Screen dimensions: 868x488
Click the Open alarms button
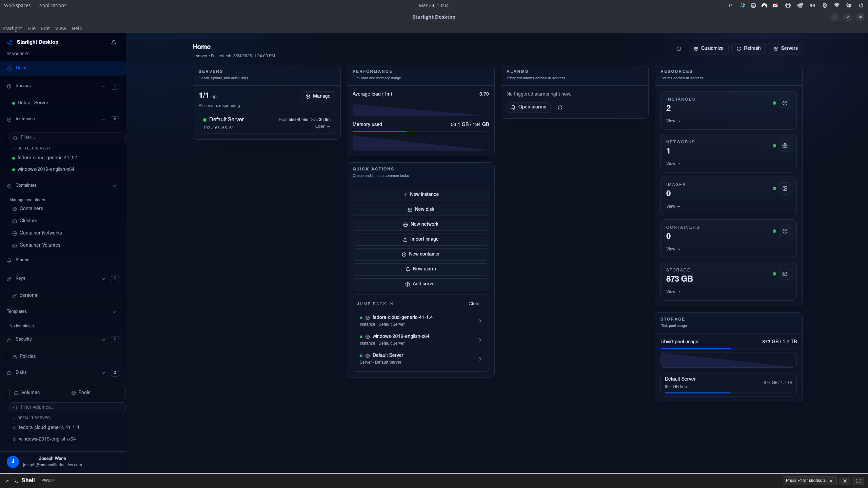(x=529, y=107)
